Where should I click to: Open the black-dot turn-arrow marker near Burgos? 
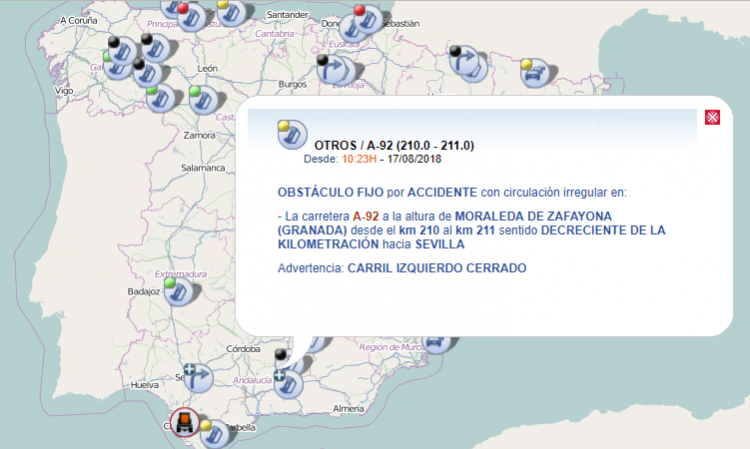pos(332,68)
